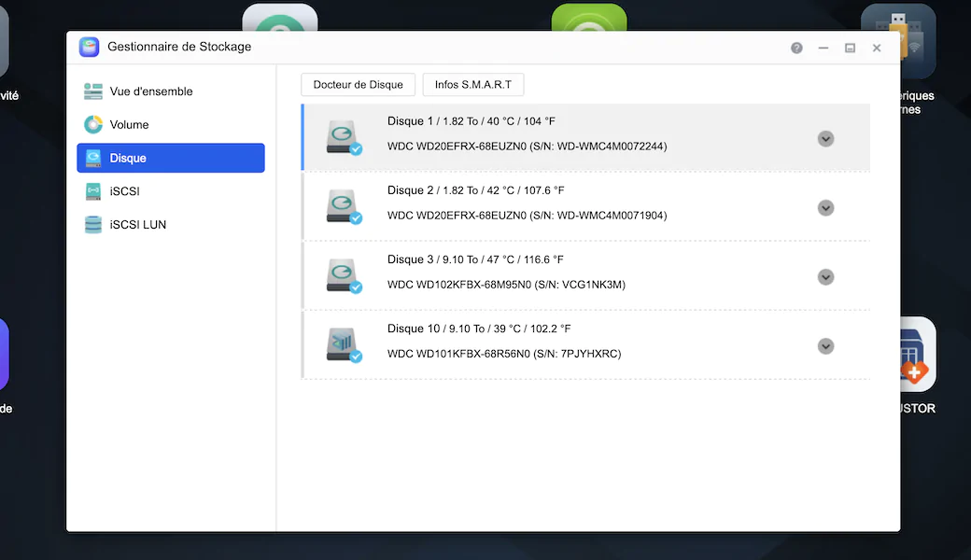Minimize the Gestionnaire de Stockage window

click(823, 49)
